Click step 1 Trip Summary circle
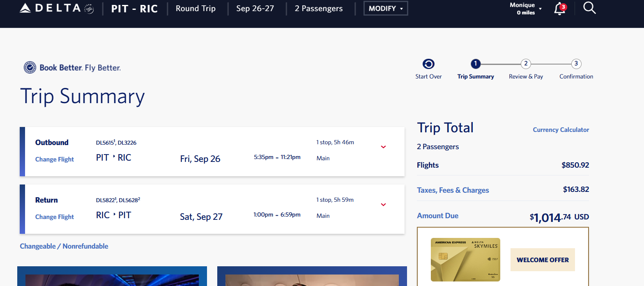 [475, 64]
